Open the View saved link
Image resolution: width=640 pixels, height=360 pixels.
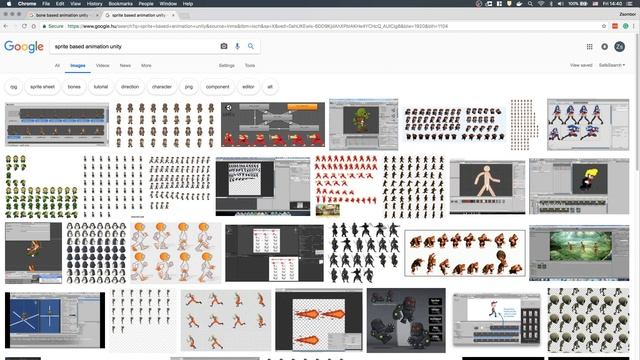point(581,65)
